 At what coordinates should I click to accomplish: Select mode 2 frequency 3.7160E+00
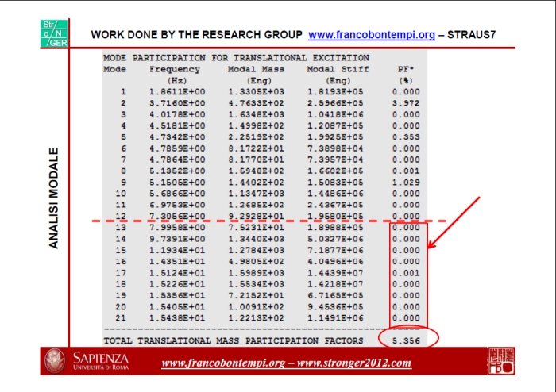[x=176, y=103]
